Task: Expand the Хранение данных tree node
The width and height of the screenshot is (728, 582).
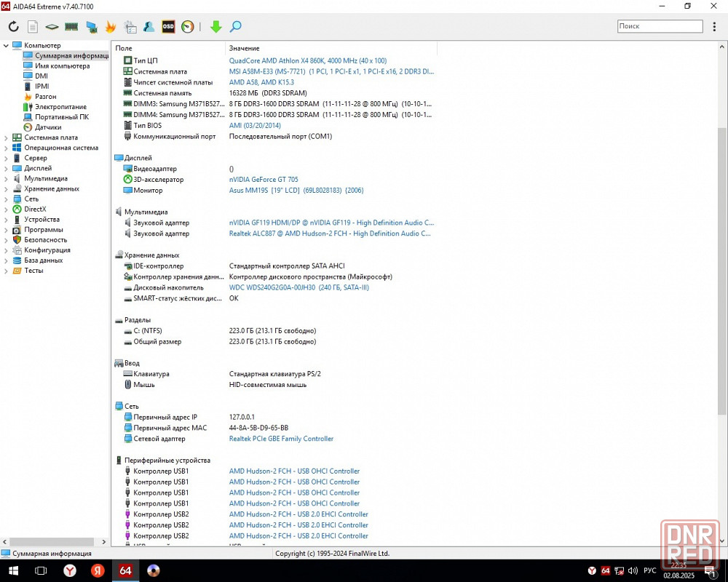Action: coord(6,189)
